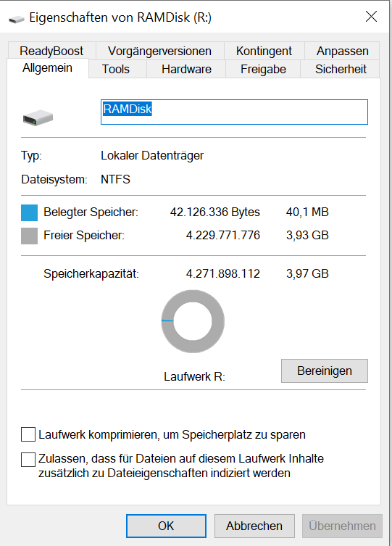Click the drive icon in title bar
The height and width of the screenshot is (546, 392).
pos(17,19)
